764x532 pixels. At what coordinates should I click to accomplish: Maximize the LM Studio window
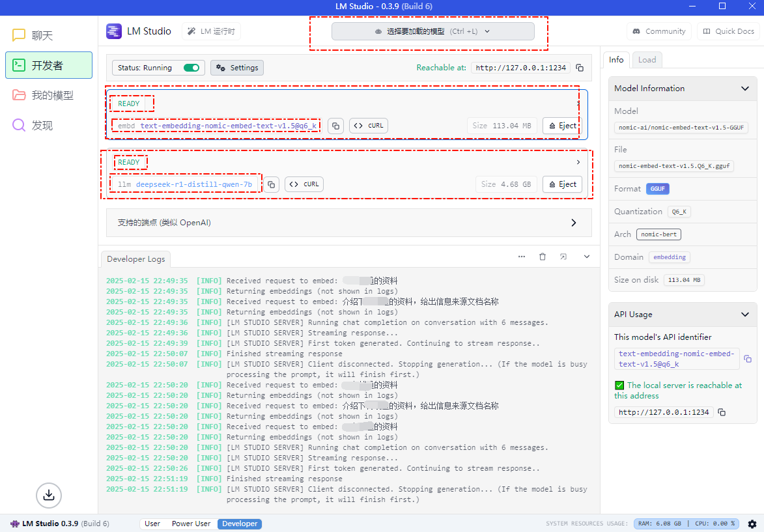click(x=722, y=7)
